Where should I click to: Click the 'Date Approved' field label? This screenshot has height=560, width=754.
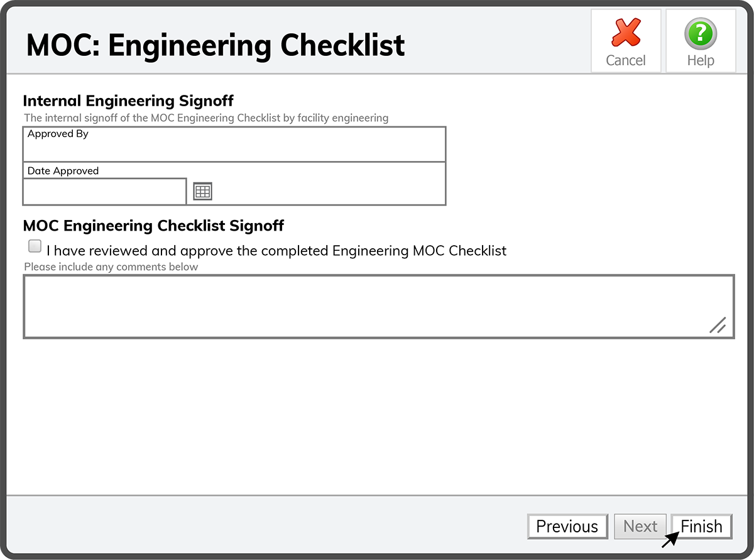click(x=63, y=171)
